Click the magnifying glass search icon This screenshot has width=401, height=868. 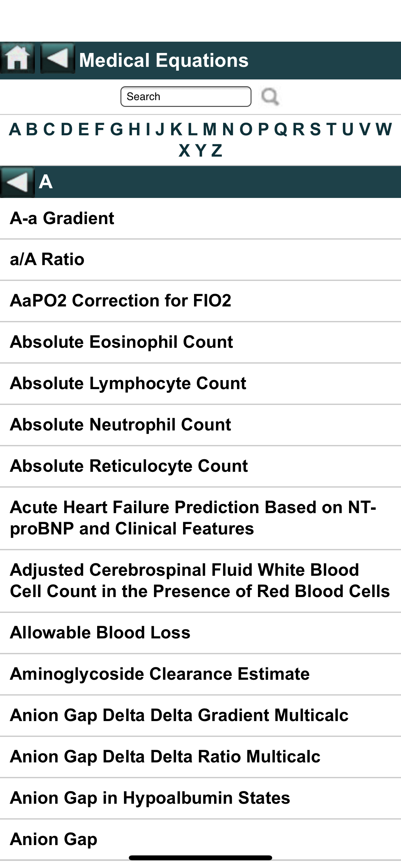coord(270,97)
